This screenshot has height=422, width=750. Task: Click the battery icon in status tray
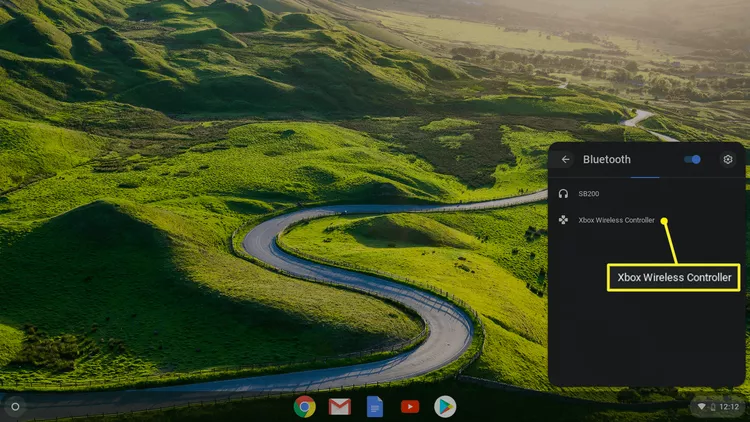point(714,407)
